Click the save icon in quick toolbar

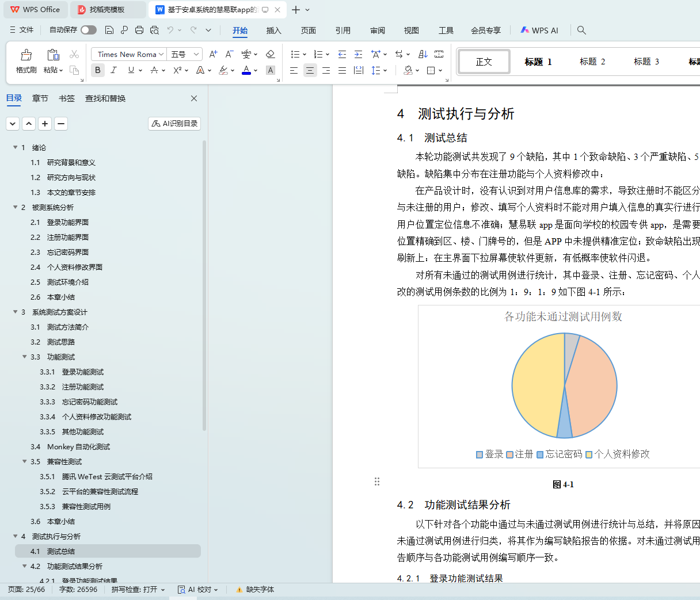[109, 30]
